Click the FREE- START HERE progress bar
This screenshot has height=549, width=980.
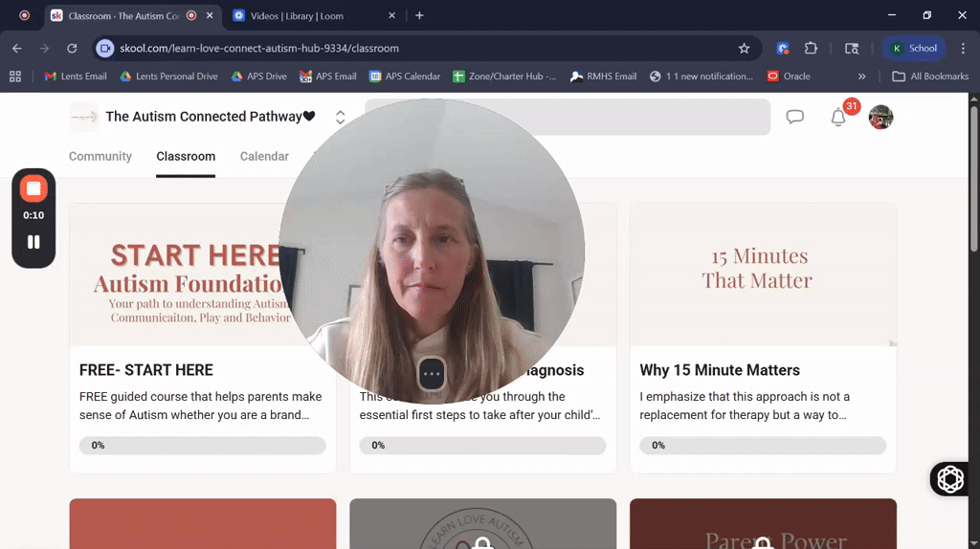(203, 446)
